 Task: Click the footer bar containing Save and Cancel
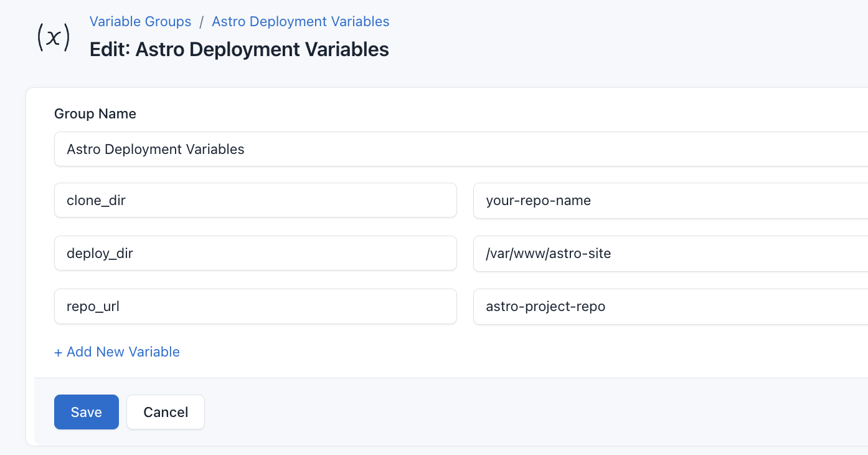tap(436, 412)
